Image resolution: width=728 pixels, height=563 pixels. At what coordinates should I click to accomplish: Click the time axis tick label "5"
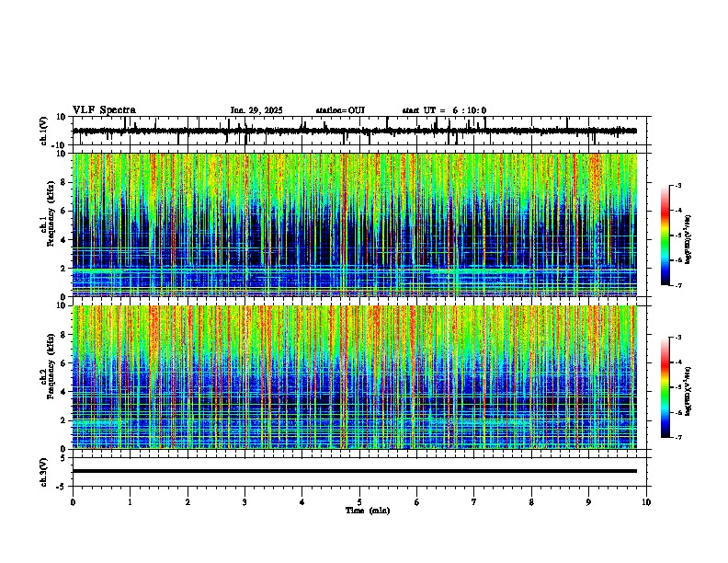359,502
